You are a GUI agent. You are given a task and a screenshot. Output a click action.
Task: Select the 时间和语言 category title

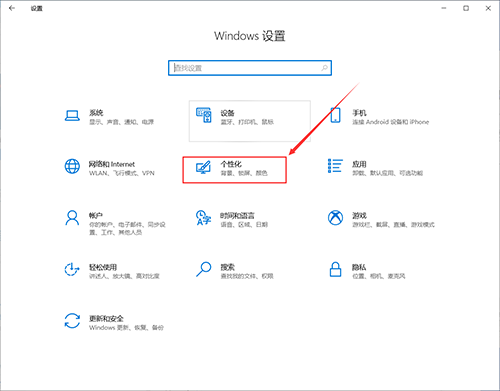(x=237, y=215)
